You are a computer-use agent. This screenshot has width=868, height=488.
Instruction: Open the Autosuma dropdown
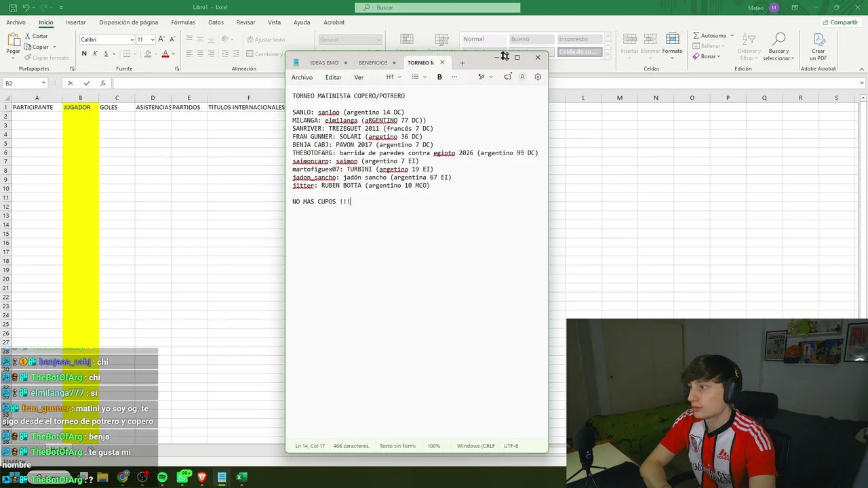pyautogui.click(x=732, y=35)
